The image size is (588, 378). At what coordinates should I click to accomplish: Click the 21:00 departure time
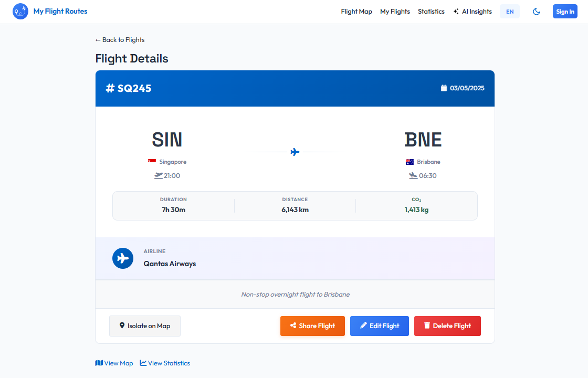point(172,175)
